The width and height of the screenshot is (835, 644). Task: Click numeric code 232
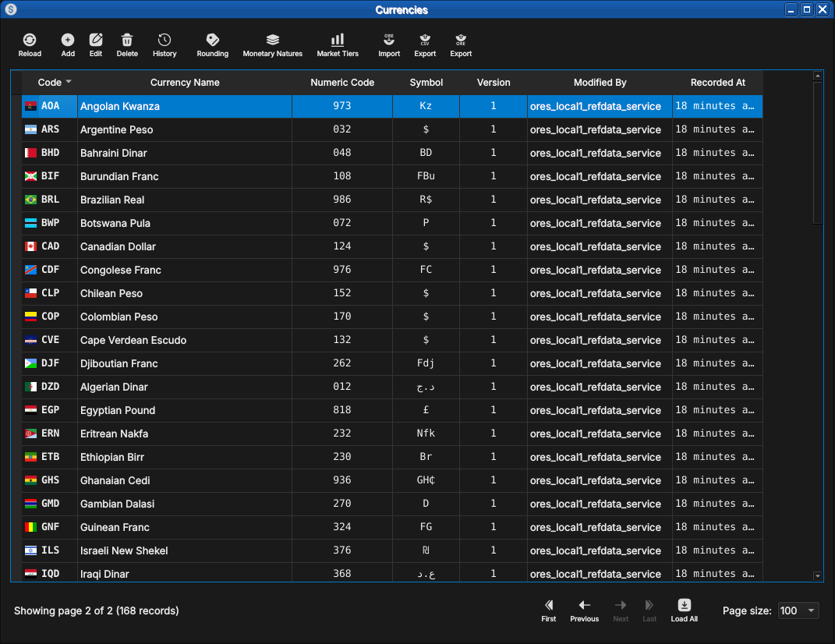[x=342, y=433]
